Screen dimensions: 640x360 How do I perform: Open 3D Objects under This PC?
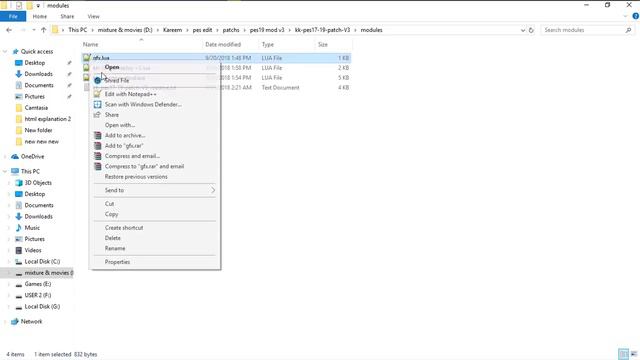[38, 183]
